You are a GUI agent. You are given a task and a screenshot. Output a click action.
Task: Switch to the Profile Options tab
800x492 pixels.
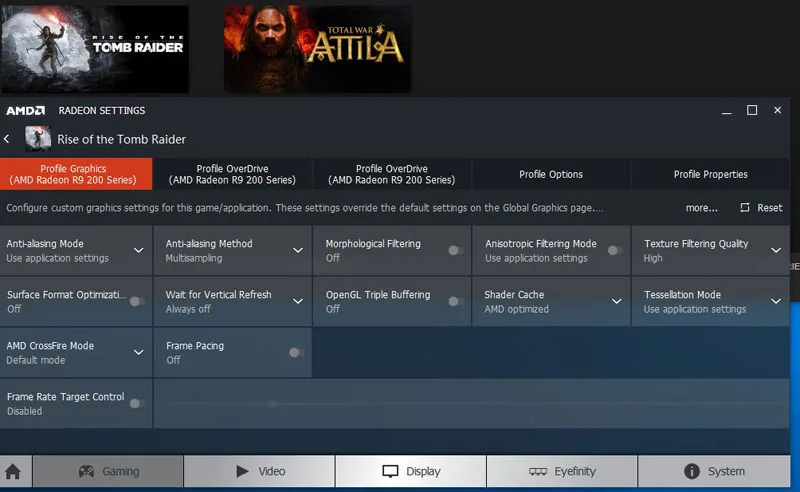click(x=551, y=174)
